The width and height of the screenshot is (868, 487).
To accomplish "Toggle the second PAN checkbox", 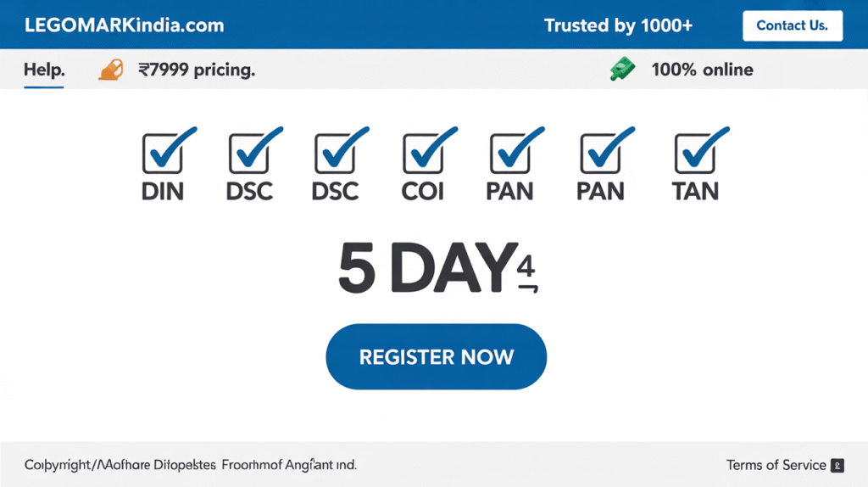I will coord(600,154).
